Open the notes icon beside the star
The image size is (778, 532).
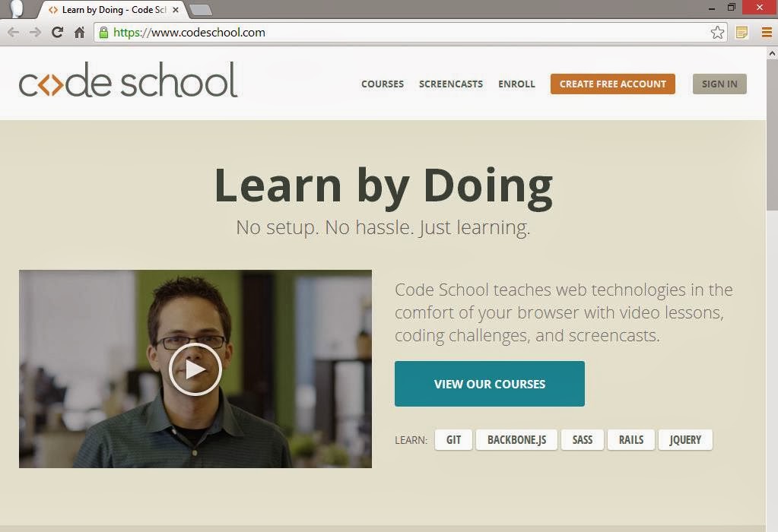point(742,33)
